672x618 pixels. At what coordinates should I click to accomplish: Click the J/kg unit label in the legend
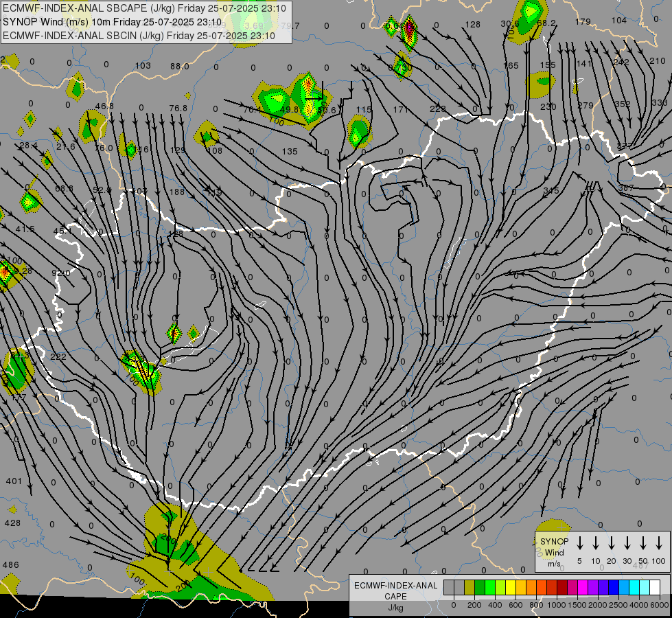[x=395, y=608]
